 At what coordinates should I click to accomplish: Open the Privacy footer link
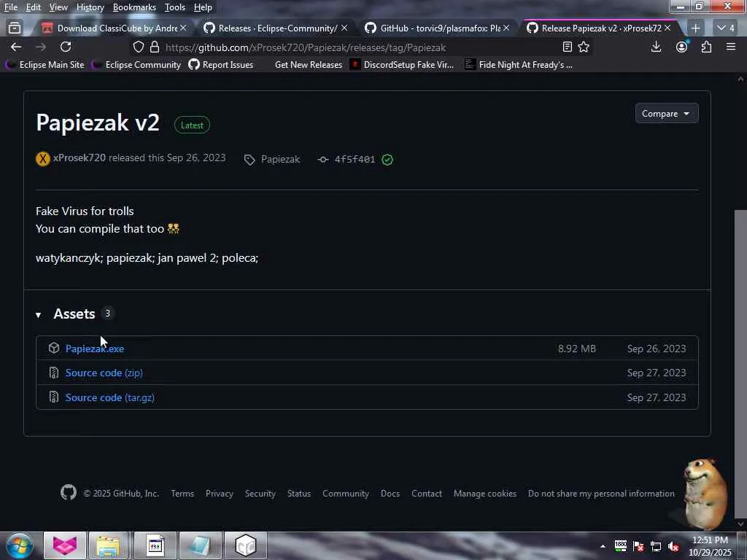click(220, 494)
